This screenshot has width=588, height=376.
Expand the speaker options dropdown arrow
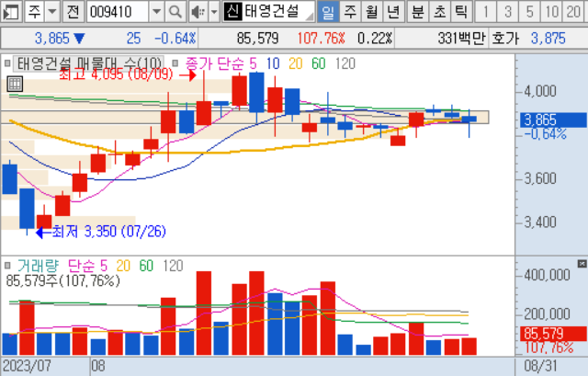(x=214, y=12)
